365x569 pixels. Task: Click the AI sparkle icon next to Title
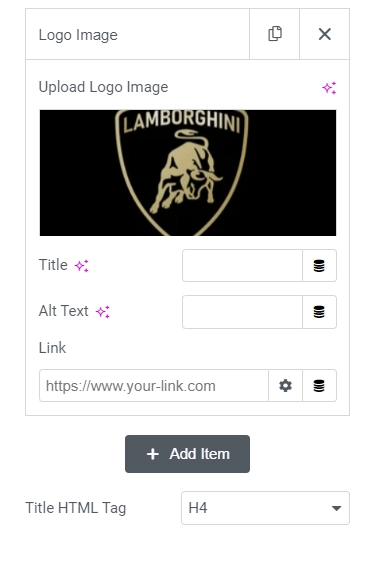tap(81, 266)
